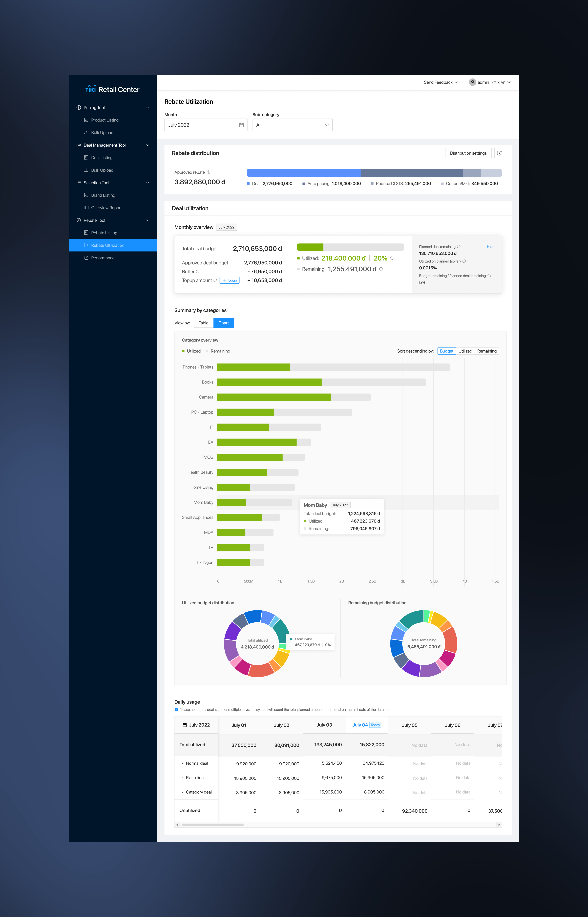Click the Daily usage horizontal scrollbar right arrow

[499, 825]
